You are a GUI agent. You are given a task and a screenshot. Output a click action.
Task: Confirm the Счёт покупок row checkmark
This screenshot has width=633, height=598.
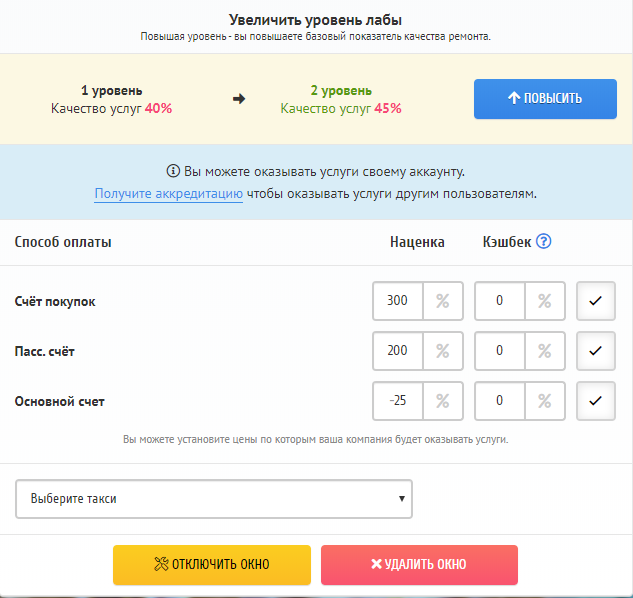click(x=595, y=301)
